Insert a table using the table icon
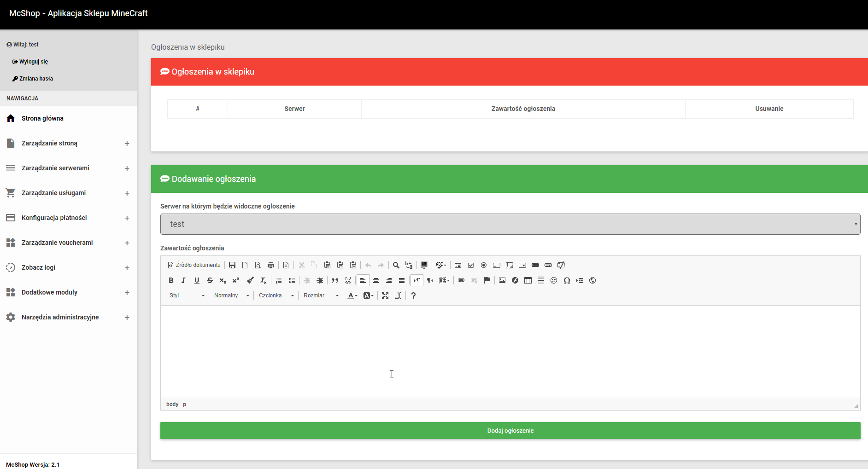The height and width of the screenshot is (469, 868). [x=528, y=280]
